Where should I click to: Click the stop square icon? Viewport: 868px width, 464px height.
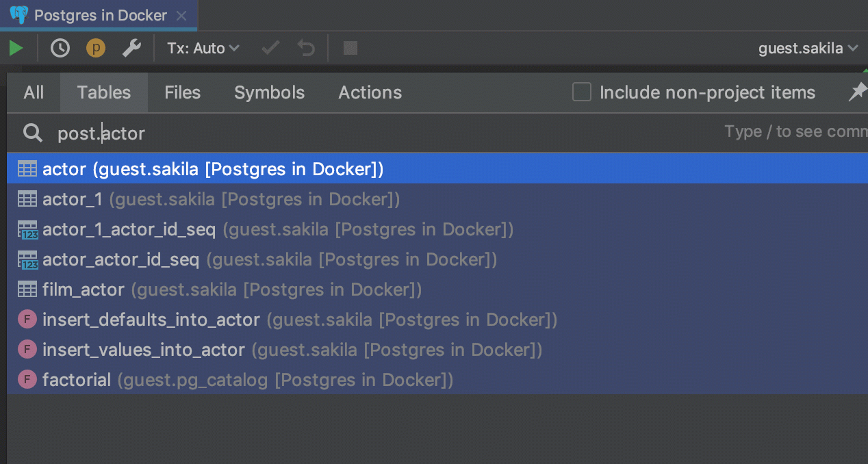tap(350, 49)
